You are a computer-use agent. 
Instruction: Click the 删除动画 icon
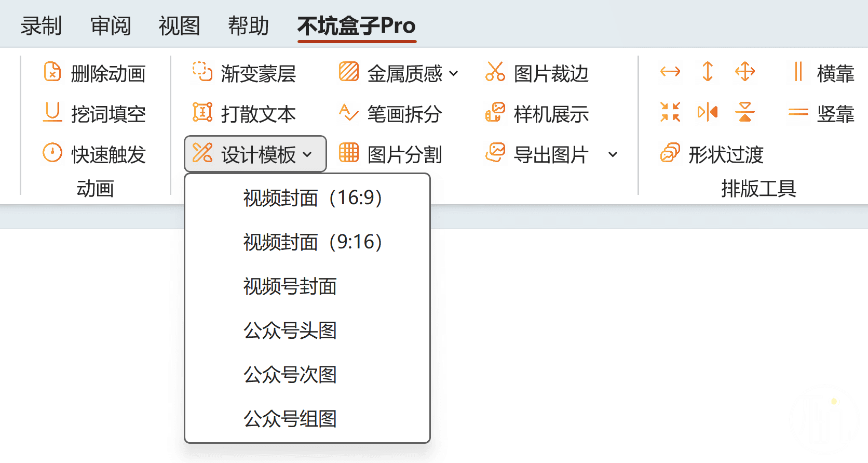click(52, 72)
